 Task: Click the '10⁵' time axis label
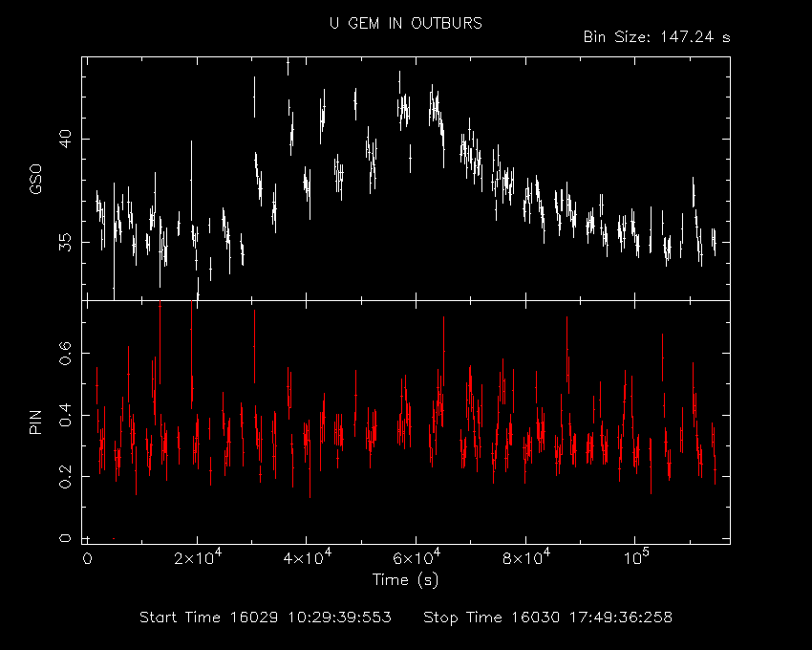[x=636, y=557]
